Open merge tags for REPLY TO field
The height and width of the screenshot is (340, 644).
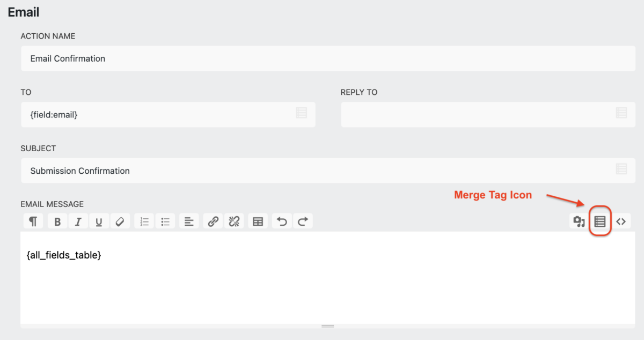621,113
